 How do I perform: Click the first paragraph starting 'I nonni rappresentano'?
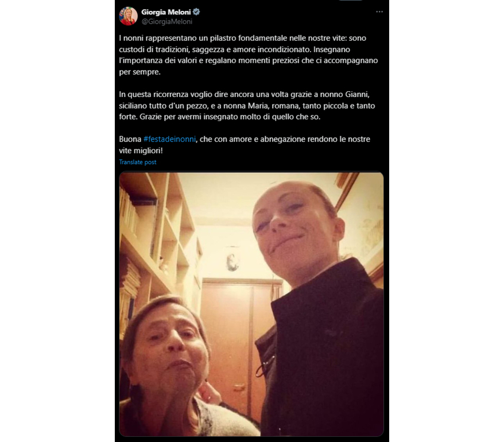pyautogui.click(x=248, y=55)
